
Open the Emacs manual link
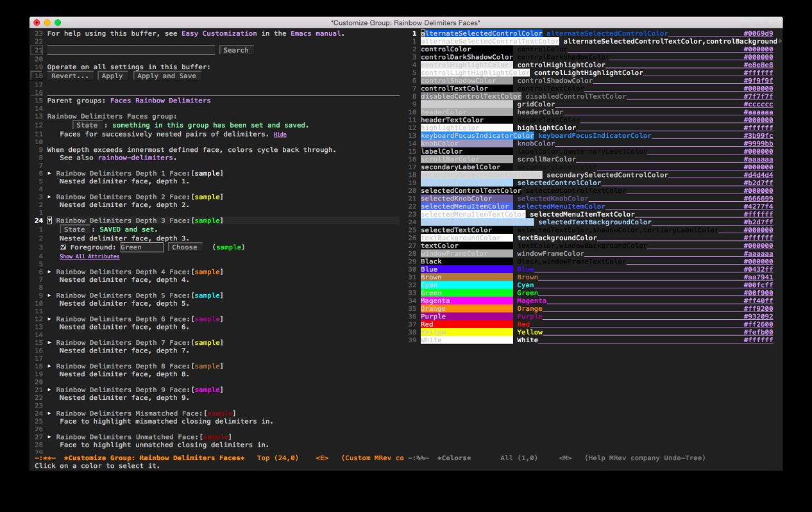tap(314, 33)
